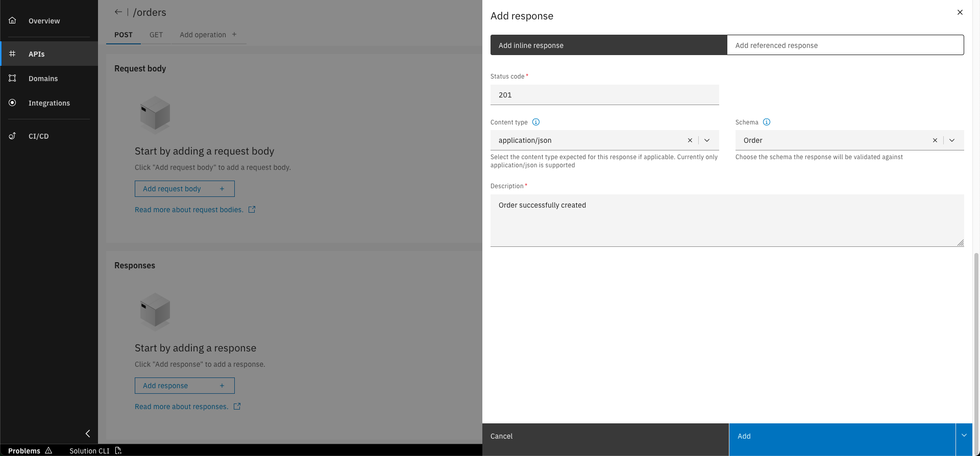Open Solution CLI in status bar
980x456 pixels.
pyautogui.click(x=95, y=450)
